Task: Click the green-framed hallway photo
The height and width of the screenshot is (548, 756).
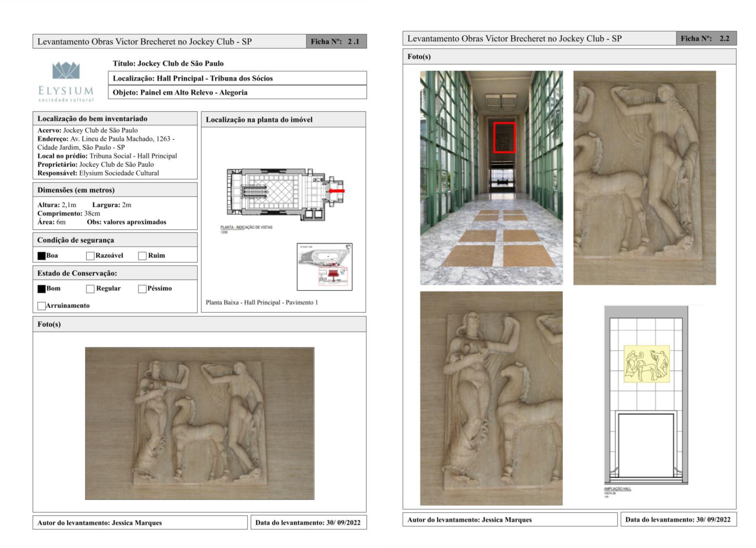Action: (x=491, y=178)
